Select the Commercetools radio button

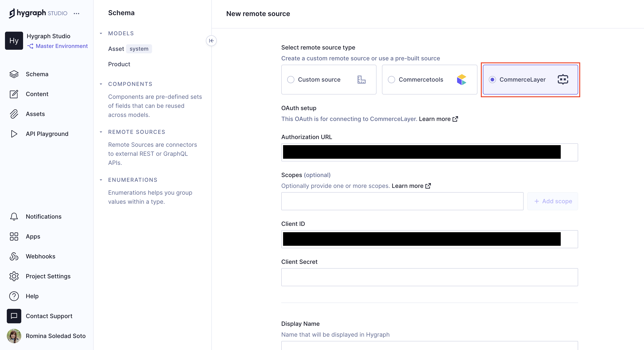pyautogui.click(x=391, y=80)
